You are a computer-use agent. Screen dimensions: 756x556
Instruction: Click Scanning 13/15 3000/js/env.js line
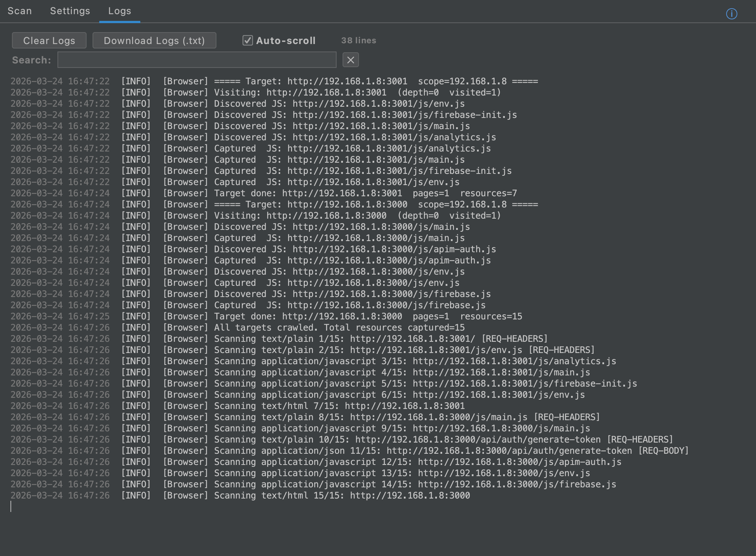tap(300, 473)
